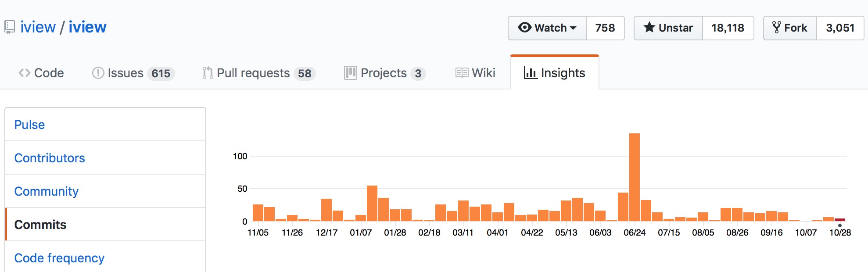The width and height of the screenshot is (868, 272).
Task: Click the Insights bar graph icon
Action: (x=531, y=73)
